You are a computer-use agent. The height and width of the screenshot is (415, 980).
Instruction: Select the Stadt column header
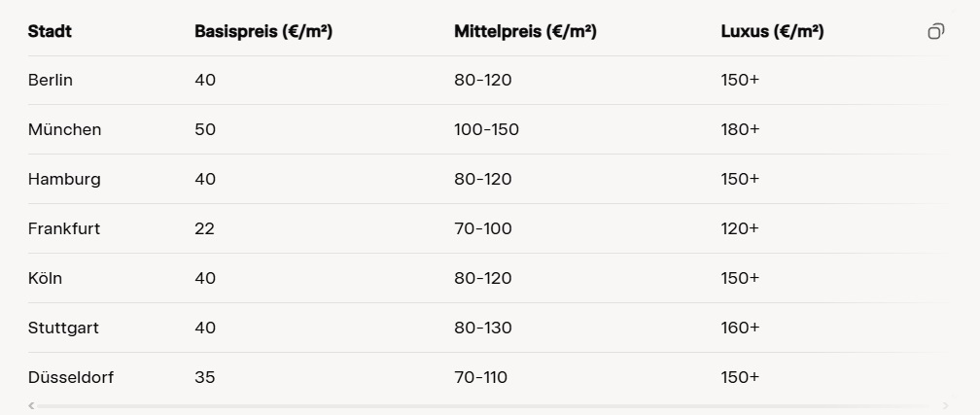pos(50,31)
